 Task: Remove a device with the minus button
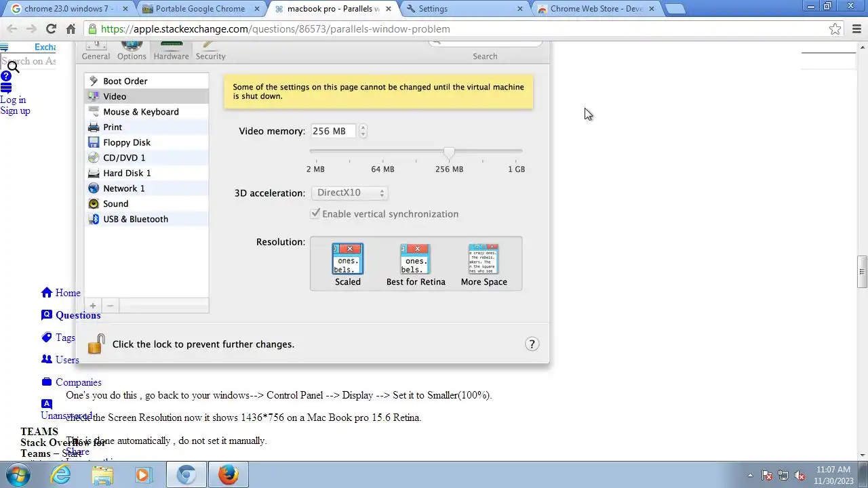pyautogui.click(x=110, y=306)
